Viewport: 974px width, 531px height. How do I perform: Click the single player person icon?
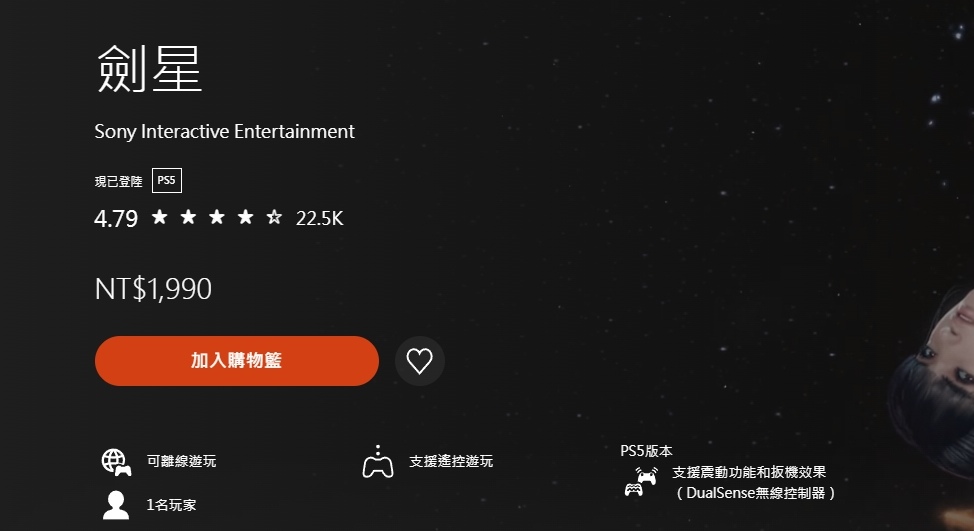(116, 505)
